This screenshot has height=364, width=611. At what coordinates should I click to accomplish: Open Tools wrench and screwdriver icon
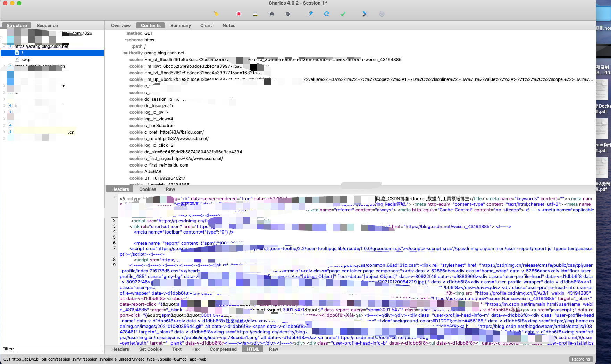click(365, 14)
